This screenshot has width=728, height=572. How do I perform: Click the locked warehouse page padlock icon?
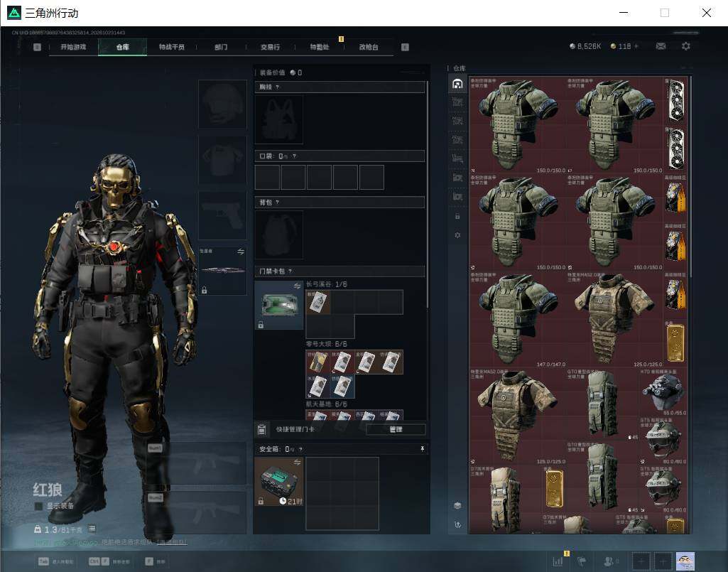click(457, 216)
